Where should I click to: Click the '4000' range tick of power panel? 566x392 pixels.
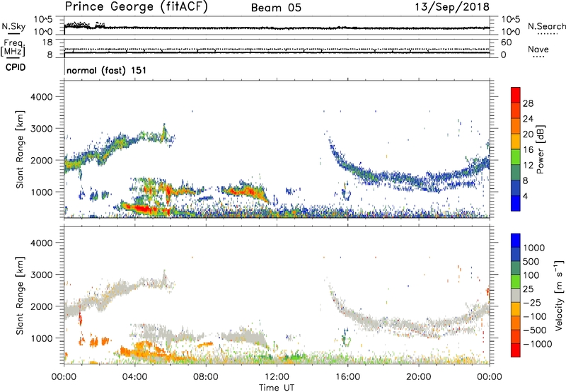pyautogui.click(x=42, y=97)
